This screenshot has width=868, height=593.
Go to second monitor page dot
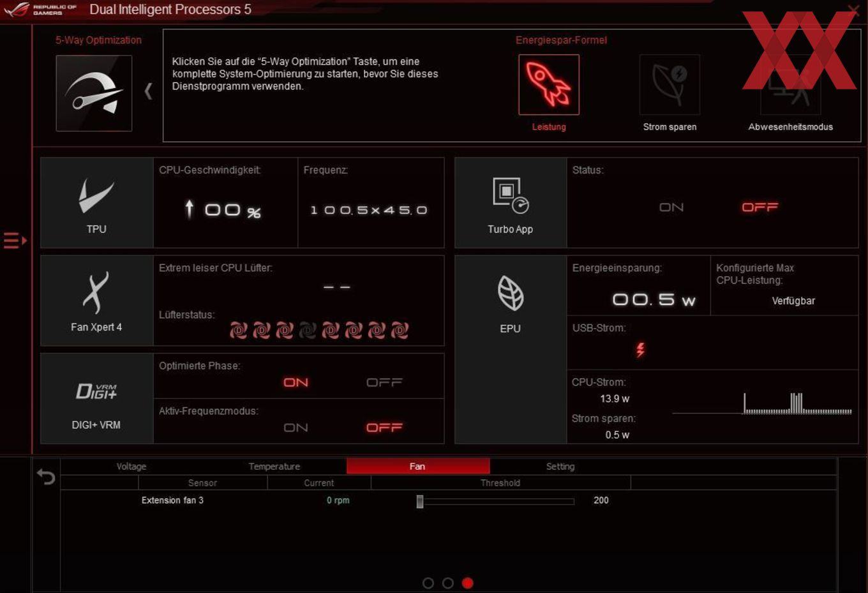tap(448, 583)
